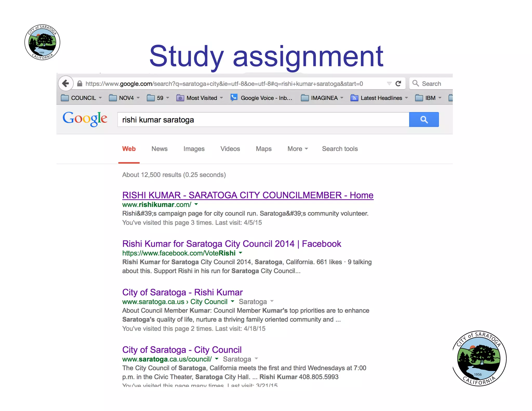
Task: Reload the page with refresh icon
Action: tap(398, 84)
